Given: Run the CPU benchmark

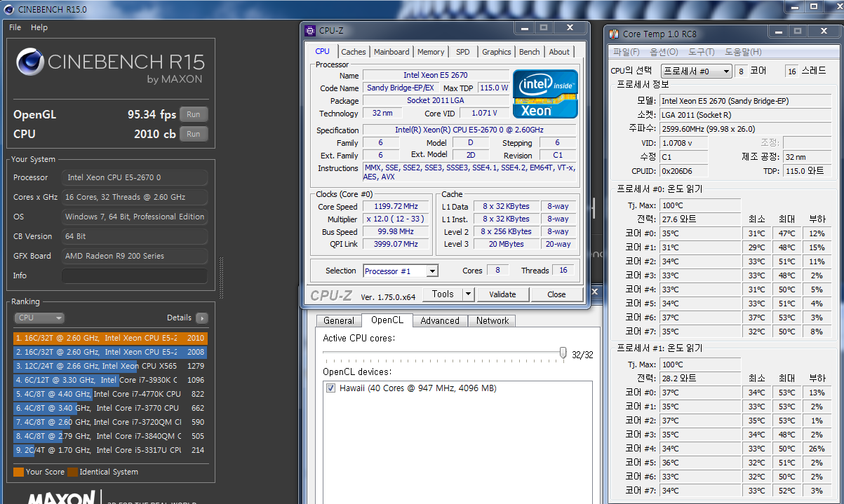Looking at the screenshot, I should [194, 134].
